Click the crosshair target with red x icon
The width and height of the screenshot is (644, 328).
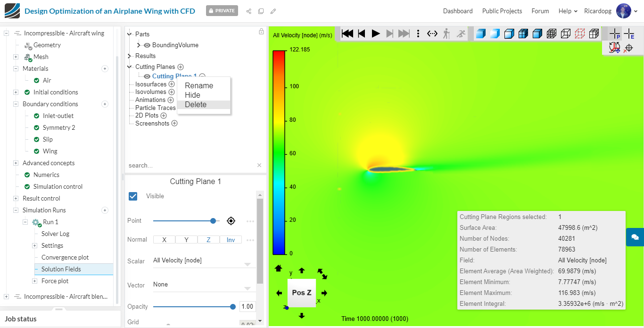click(628, 48)
